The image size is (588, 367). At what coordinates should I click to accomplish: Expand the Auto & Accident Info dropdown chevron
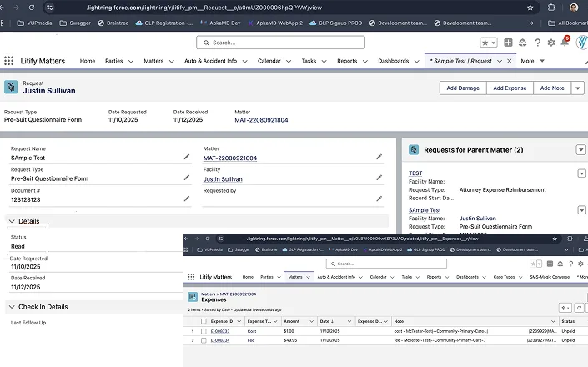pyautogui.click(x=245, y=61)
